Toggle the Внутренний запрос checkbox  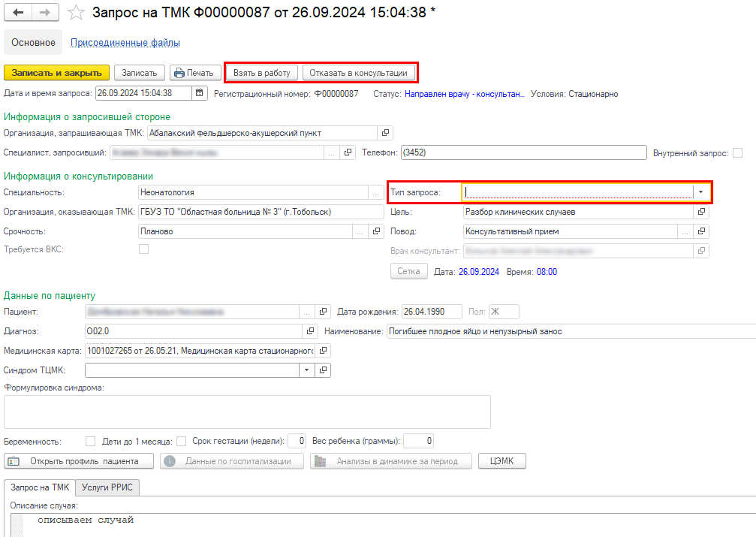(737, 153)
